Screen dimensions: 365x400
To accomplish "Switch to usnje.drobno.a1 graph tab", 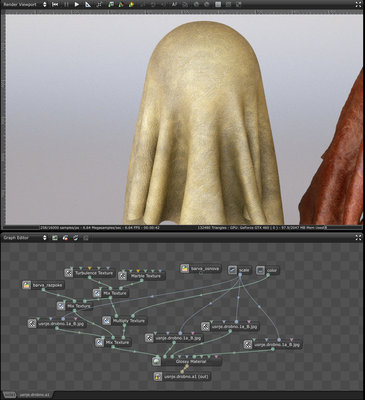I will click(x=34, y=395).
